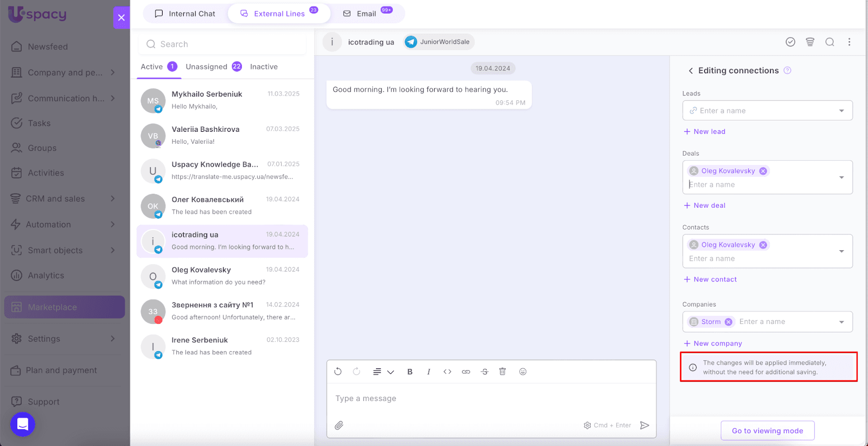Click the three-dot more options menu
Image resolution: width=868 pixels, height=446 pixels.
849,42
